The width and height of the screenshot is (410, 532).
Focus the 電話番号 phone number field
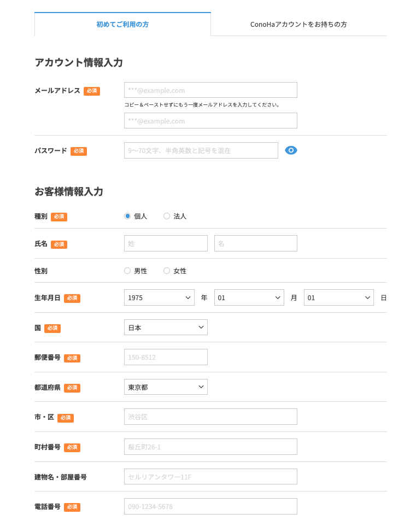(210, 506)
